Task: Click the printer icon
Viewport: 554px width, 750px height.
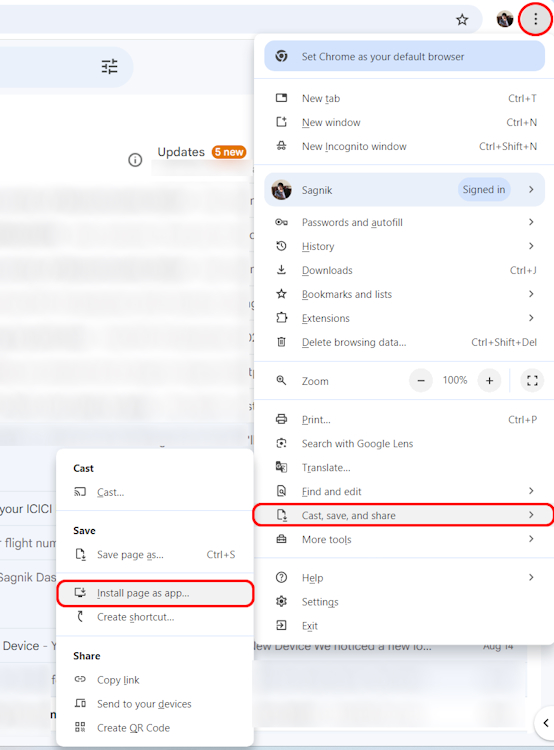Action: tap(281, 419)
